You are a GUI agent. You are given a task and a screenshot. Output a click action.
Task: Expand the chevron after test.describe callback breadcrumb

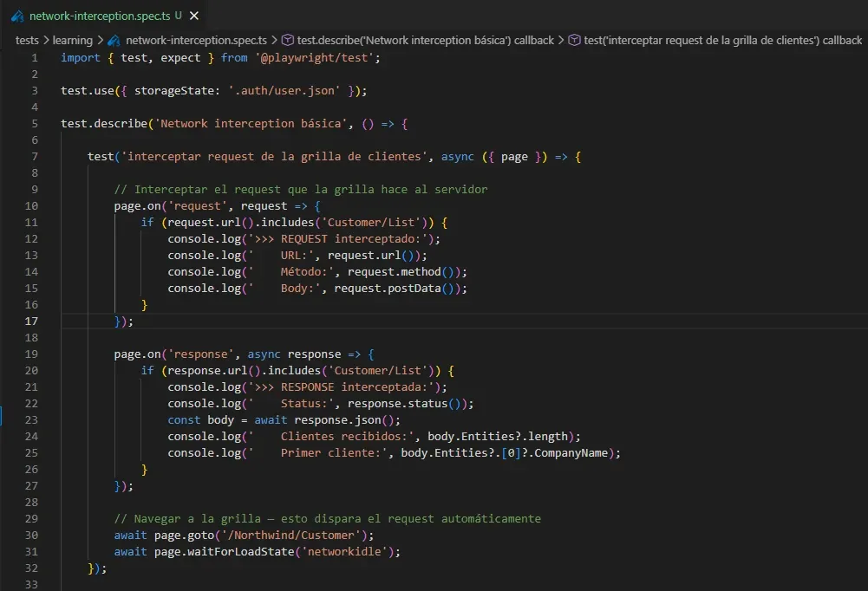pos(561,41)
